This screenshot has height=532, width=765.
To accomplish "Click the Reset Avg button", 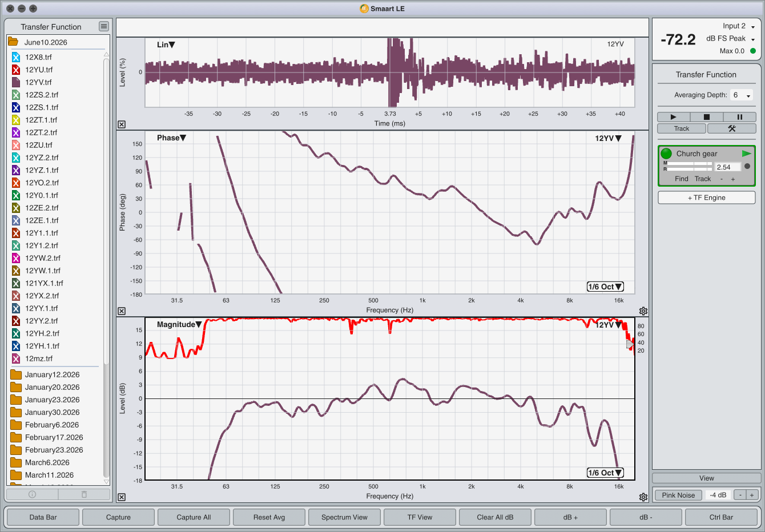I will 269,517.
